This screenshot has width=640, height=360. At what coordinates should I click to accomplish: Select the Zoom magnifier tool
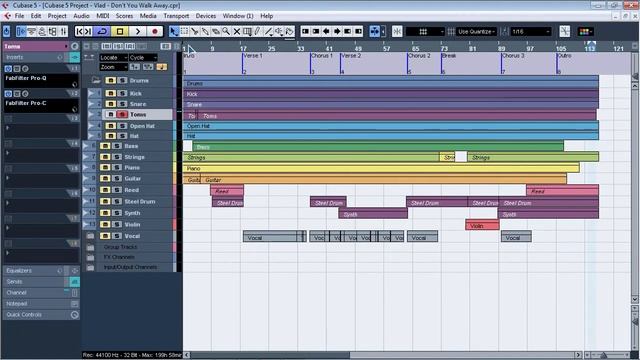point(226,31)
